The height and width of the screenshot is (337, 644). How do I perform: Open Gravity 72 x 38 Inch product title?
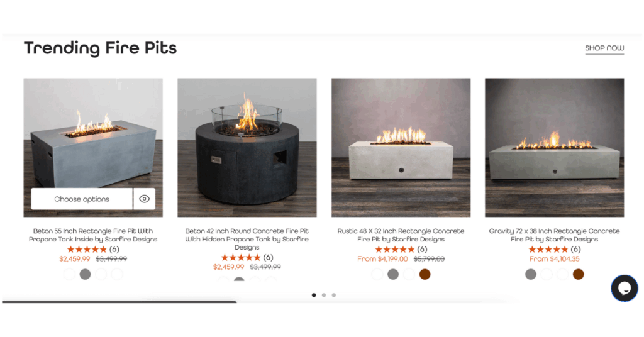pyautogui.click(x=555, y=235)
